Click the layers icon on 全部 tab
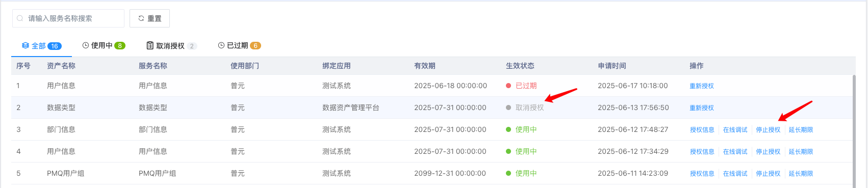Viewport: 868px width, 188px height. pyautogui.click(x=25, y=45)
